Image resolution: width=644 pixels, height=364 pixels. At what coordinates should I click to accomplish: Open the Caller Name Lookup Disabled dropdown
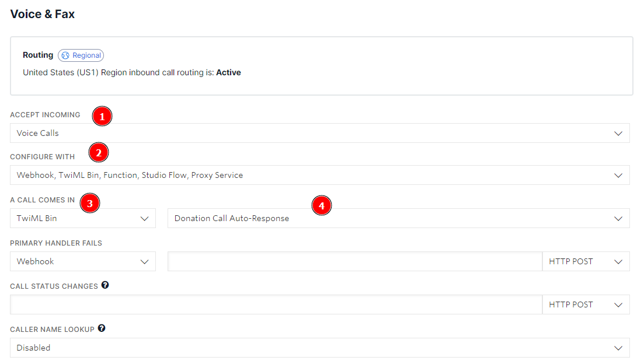[x=319, y=348]
